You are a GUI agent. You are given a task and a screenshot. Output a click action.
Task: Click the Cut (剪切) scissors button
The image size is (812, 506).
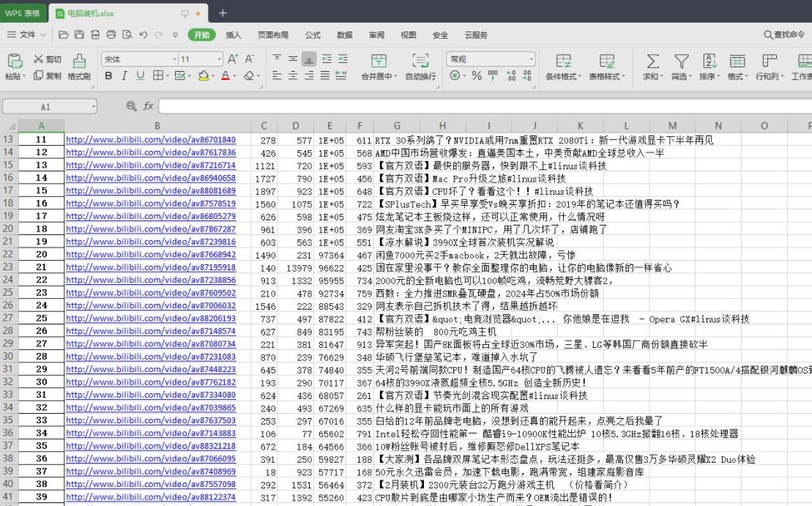[47, 59]
